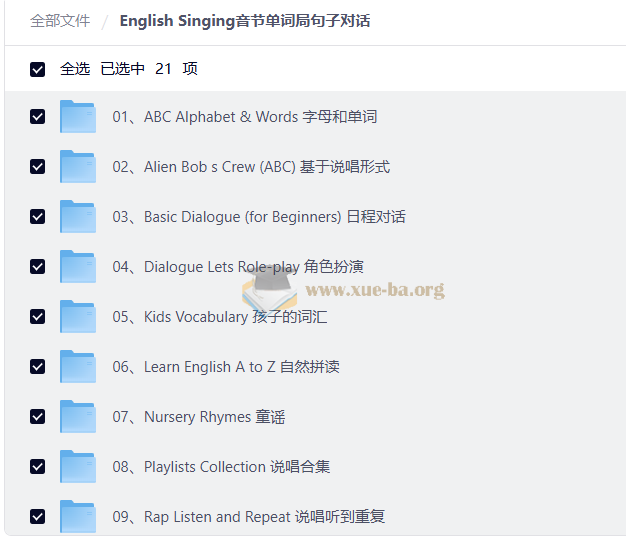Viewport: 626px width, 549px height.
Task: Uncheck checkbox for 08 Playlists Collection
Action: pos(38,466)
